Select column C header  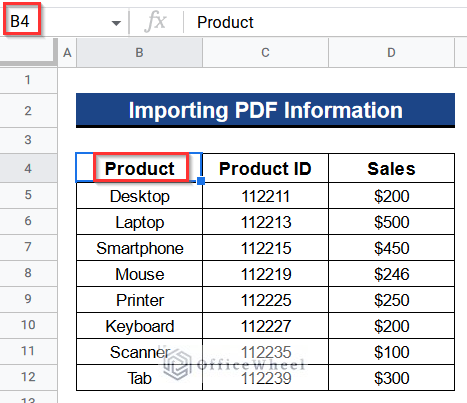(x=265, y=53)
